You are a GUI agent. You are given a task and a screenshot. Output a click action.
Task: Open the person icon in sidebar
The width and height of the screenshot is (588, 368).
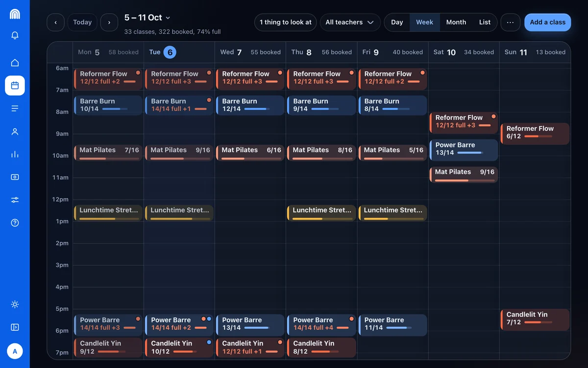15,131
